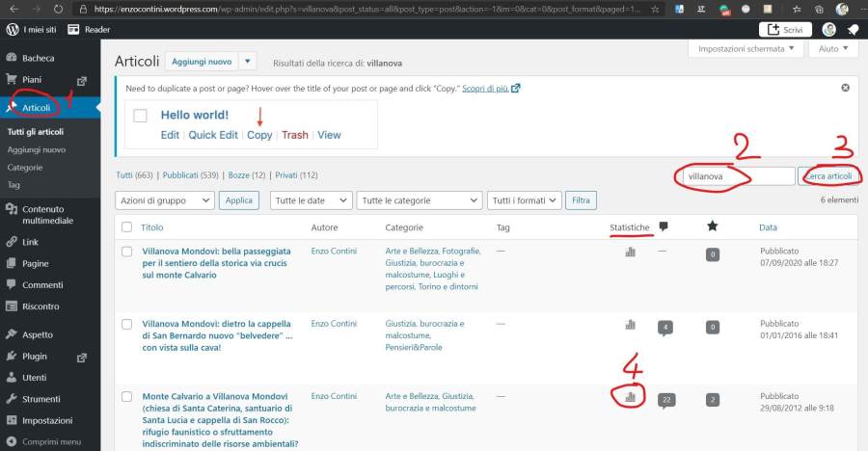Click the search field containing villanova
This screenshot has height=451, width=868.
(736, 176)
